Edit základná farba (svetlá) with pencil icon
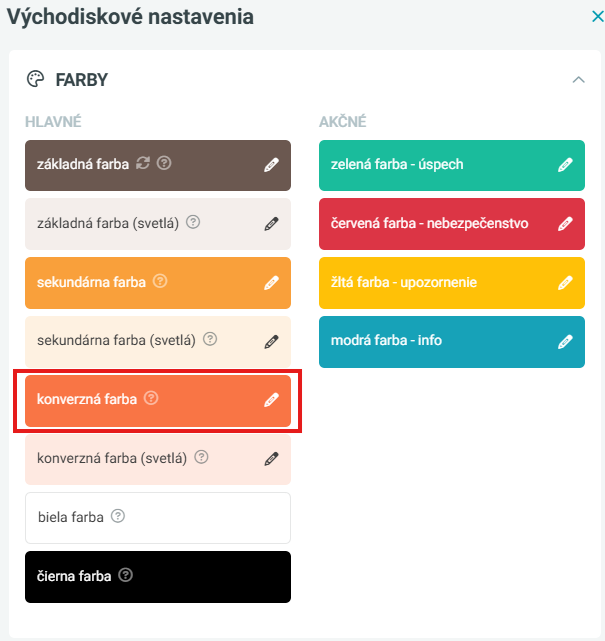Image resolution: width=605 pixels, height=641 pixels. (271, 224)
